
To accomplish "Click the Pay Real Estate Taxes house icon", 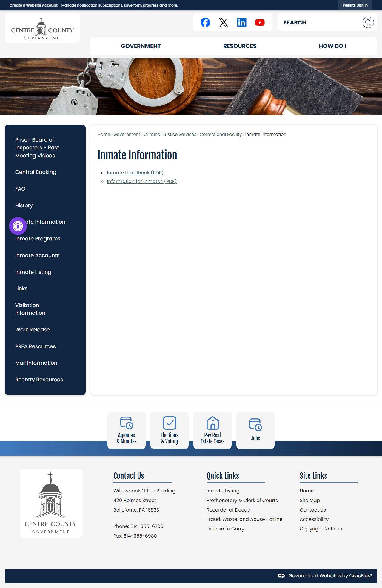I will [x=212, y=423].
